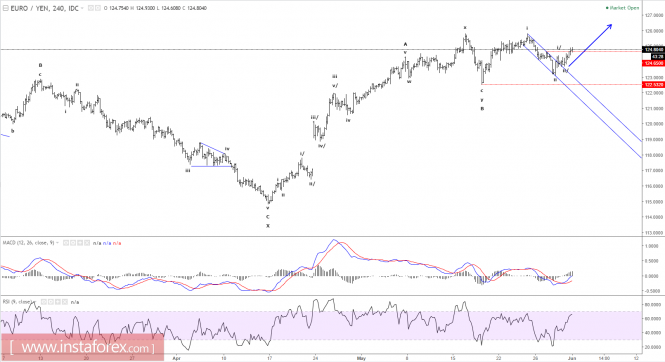Click the RSI (9, close) label
The height and width of the screenshot is (362, 665).
click(17, 302)
